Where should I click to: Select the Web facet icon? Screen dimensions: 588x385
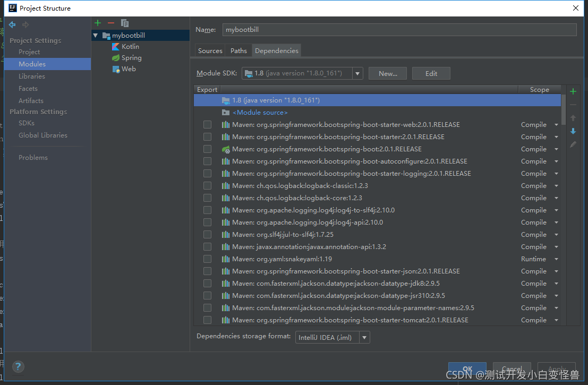click(116, 69)
